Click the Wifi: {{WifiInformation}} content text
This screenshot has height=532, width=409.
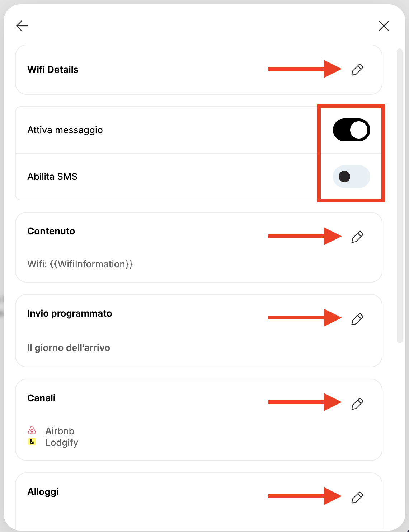pos(80,264)
